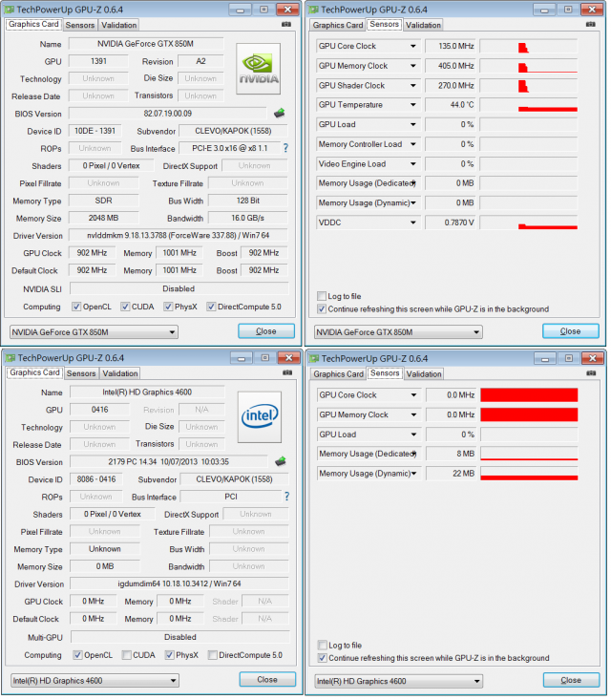Image resolution: width=611 pixels, height=700 pixels.
Task: Open GPU Temperature sensor dropdown
Action: (413, 105)
